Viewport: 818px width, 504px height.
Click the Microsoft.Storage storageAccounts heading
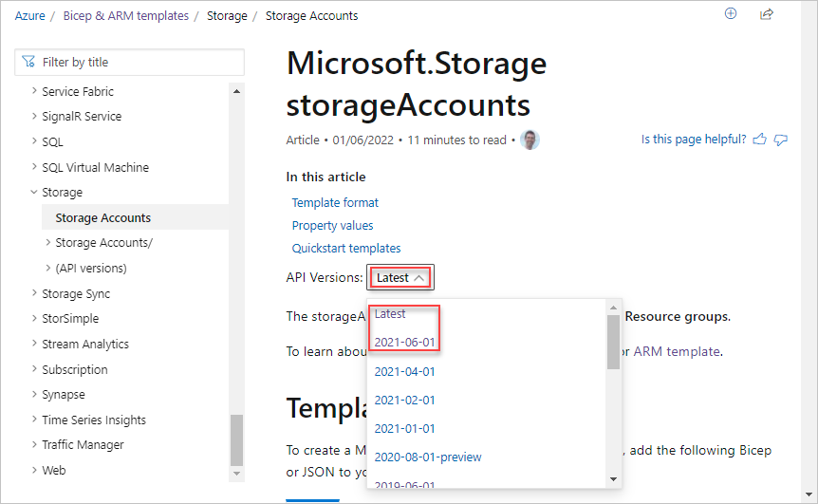click(x=417, y=84)
